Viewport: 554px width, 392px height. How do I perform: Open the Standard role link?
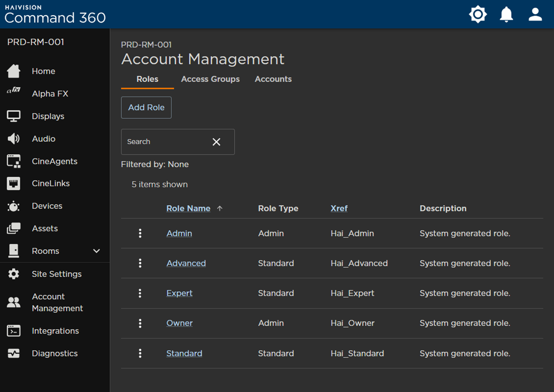point(184,354)
